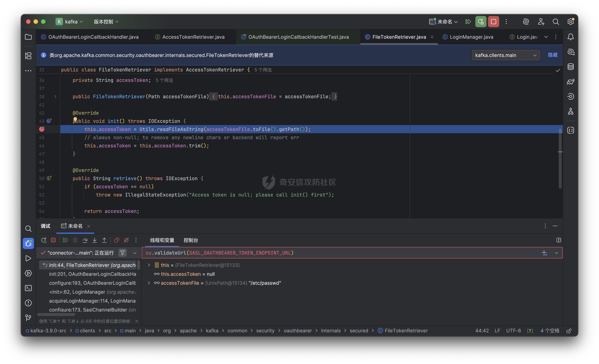
Task: Open Search Everywhere magnifier icon
Action: (x=555, y=22)
